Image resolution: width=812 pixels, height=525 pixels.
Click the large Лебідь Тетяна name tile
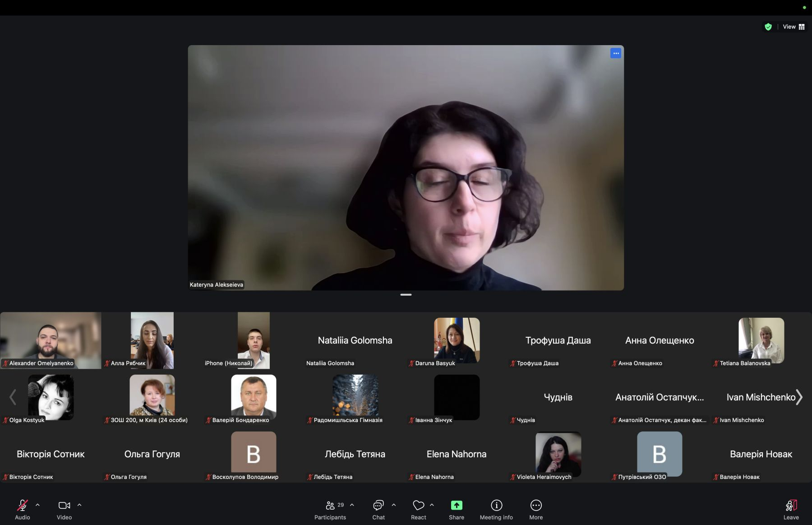355,454
